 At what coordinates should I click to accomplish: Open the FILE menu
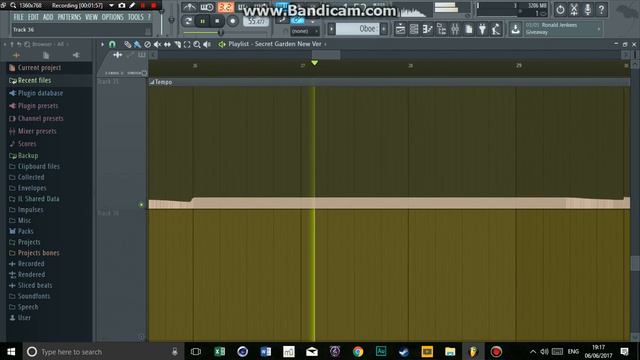click(18, 17)
